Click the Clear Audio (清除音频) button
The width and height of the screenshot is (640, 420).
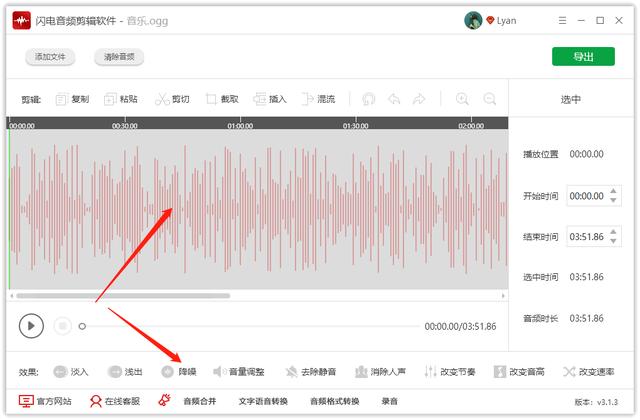[x=119, y=57]
